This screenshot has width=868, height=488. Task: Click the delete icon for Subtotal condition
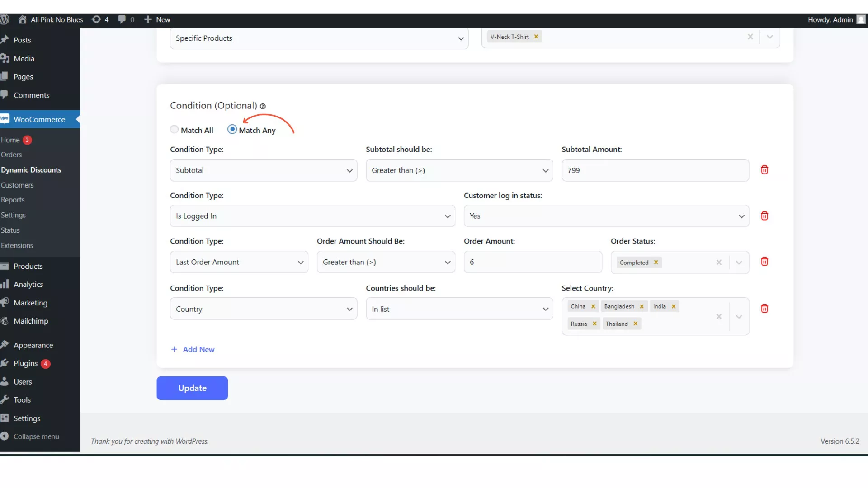(764, 169)
